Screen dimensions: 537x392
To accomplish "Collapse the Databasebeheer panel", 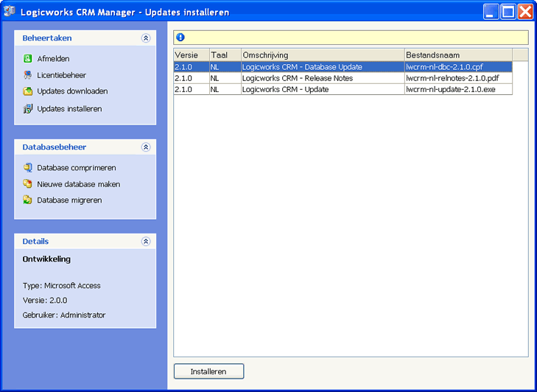I will (146, 147).
